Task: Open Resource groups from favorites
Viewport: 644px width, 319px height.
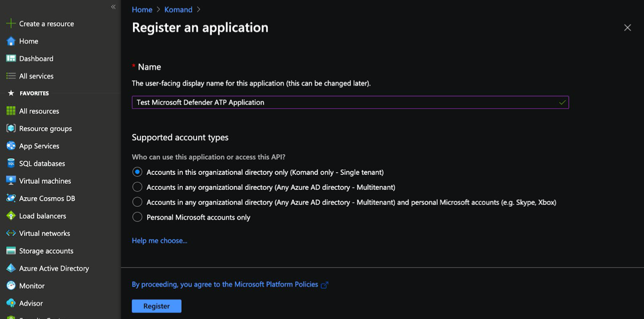Action: [x=45, y=128]
